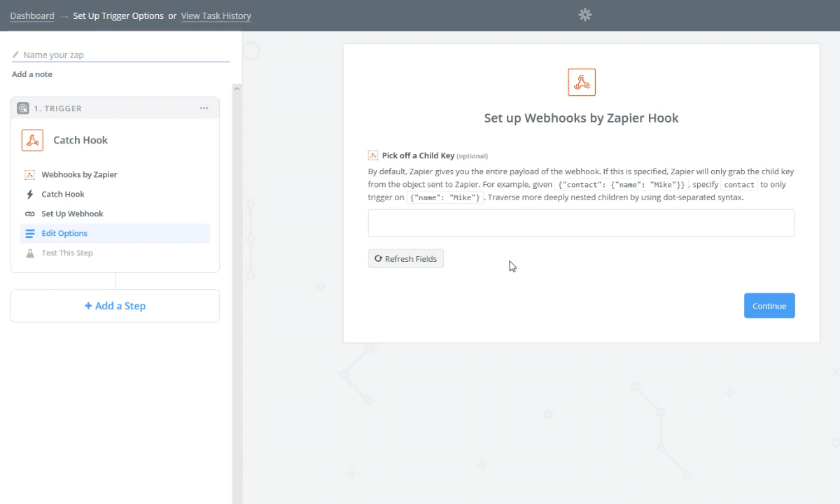Select Webhooks by Zapier step item
The width and height of the screenshot is (840, 504).
pyautogui.click(x=115, y=175)
